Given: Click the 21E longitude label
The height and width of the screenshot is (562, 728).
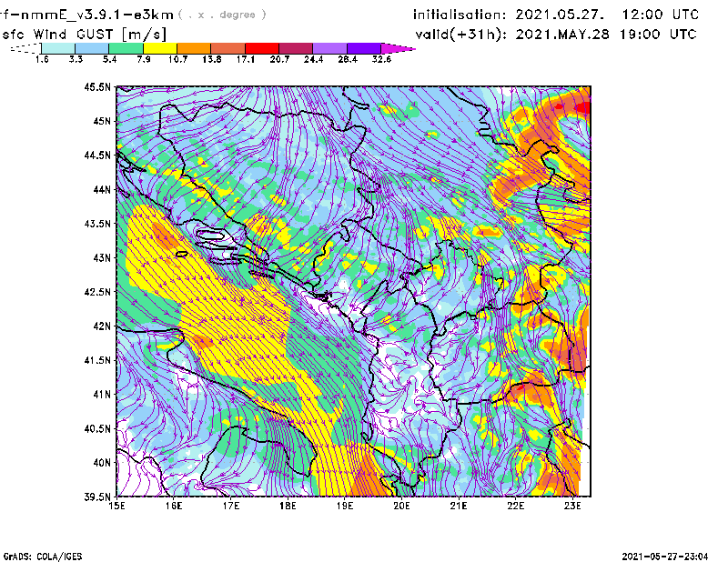Looking at the screenshot, I should coord(459,506).
